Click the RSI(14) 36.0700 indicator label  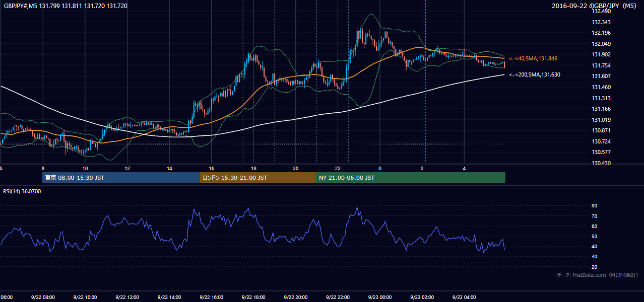[22, 191]
